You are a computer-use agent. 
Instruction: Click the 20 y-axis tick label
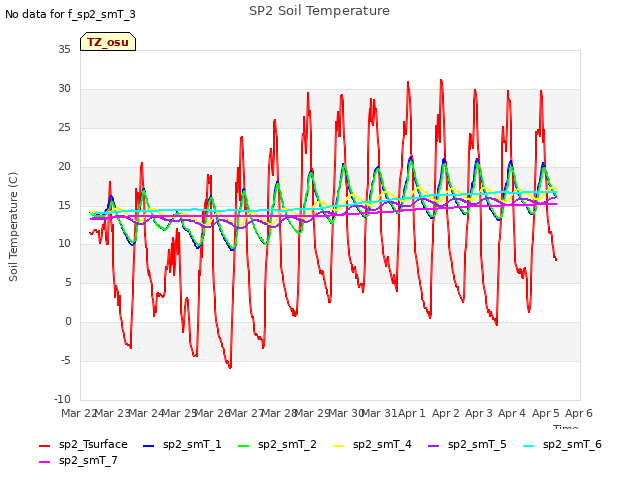(x=64, y=167)
